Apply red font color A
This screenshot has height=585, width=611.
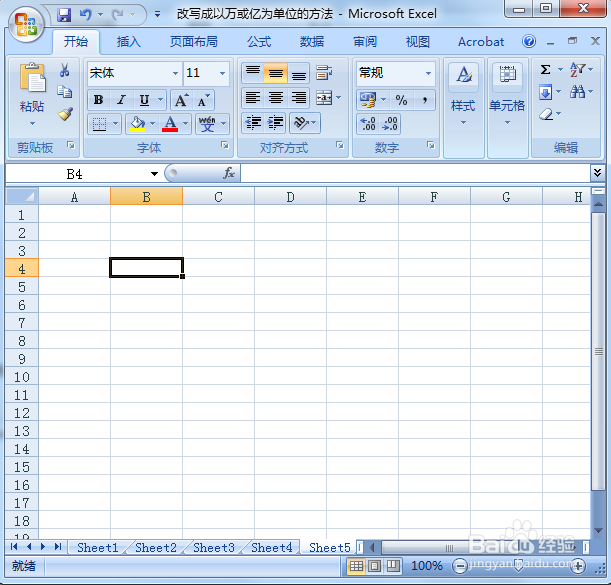click(170, 124)
